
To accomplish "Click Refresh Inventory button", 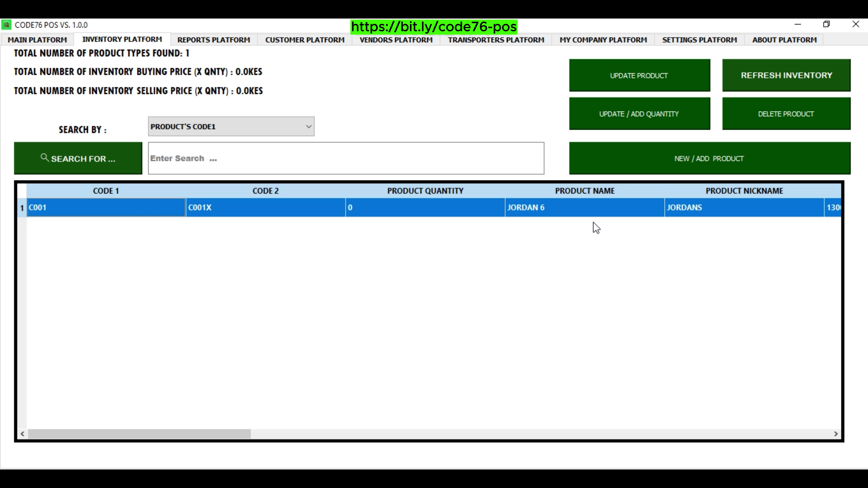I will coord(786,75).
